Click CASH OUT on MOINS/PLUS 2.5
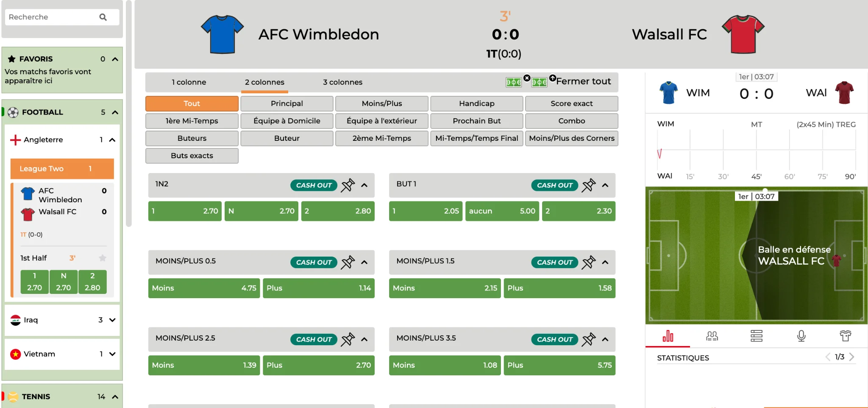Image resolution: width=868 pixels, height=408 pixels. [314, 339]
